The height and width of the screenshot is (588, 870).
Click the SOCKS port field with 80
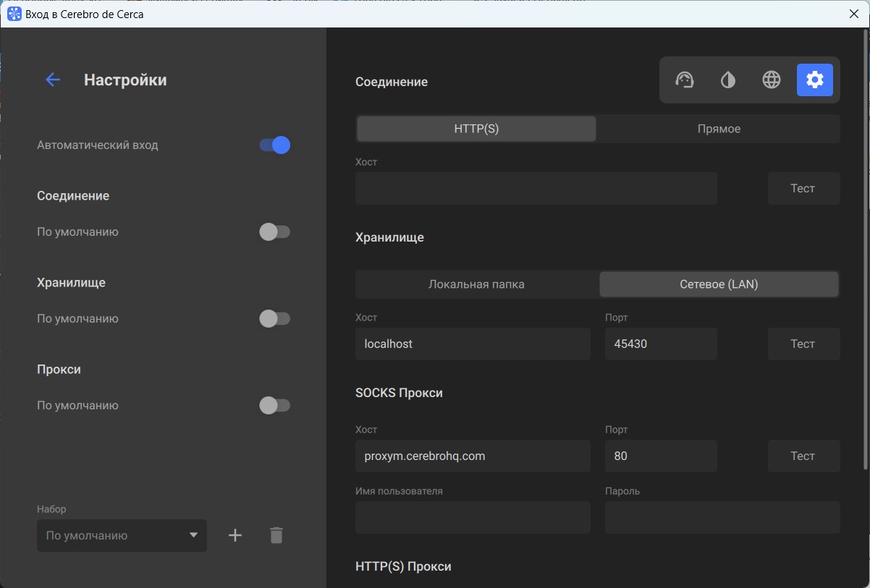pyautogui.click(x=661, y=456)
